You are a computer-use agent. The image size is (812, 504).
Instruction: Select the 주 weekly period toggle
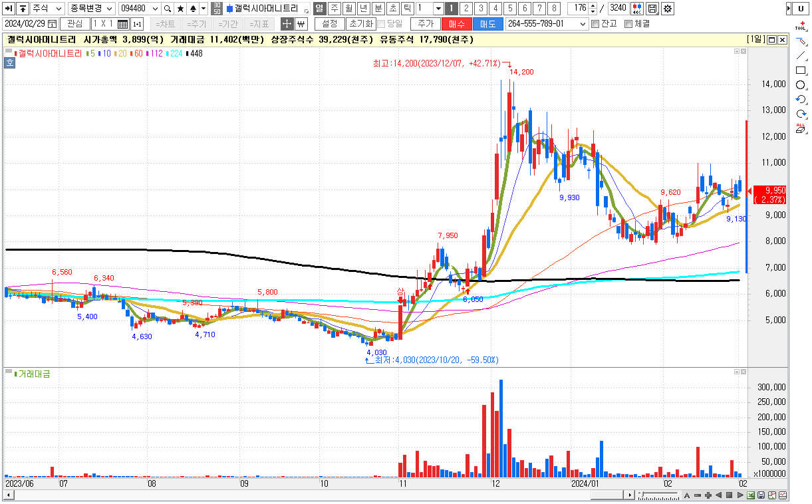[x=334, y=9]
